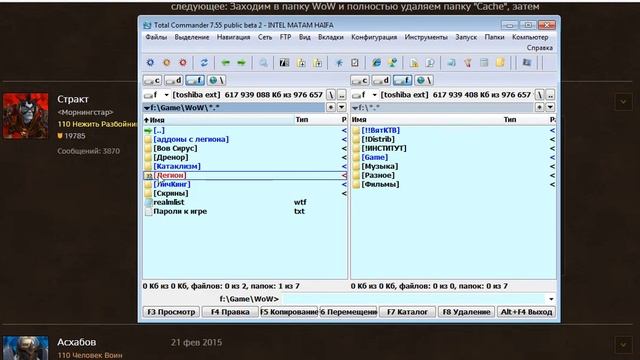Go to root directory in left panel
Screen dimensions: 640x360
[x=331, y=95]
